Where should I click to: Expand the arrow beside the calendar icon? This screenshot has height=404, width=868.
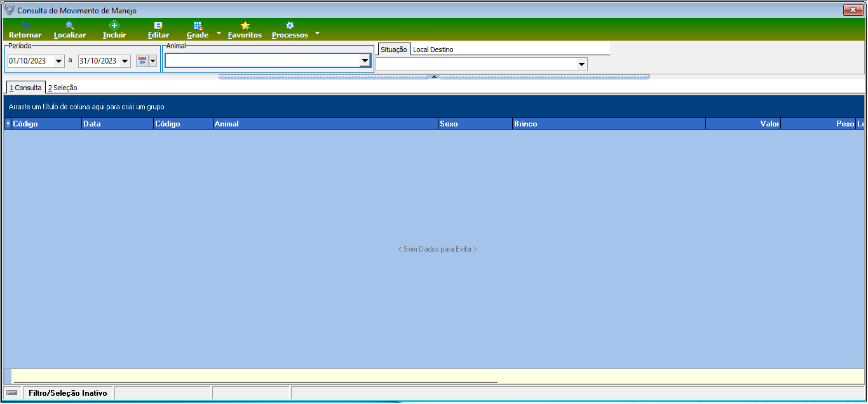click(x=153, y=61)
